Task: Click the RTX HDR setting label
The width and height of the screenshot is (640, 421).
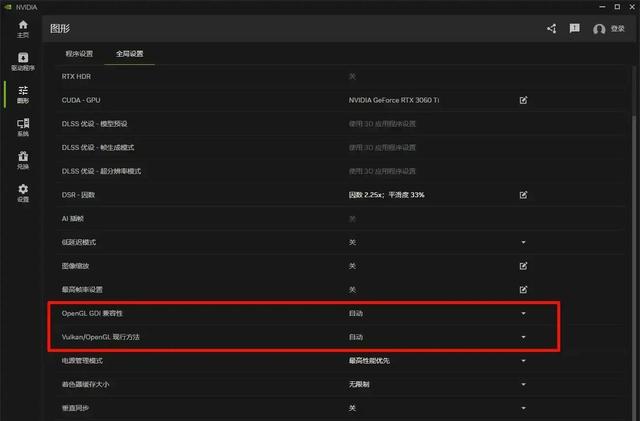Action: (76, 76)
